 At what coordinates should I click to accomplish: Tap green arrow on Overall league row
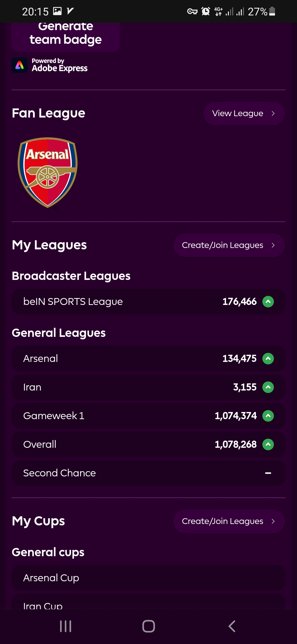point(268,444)
